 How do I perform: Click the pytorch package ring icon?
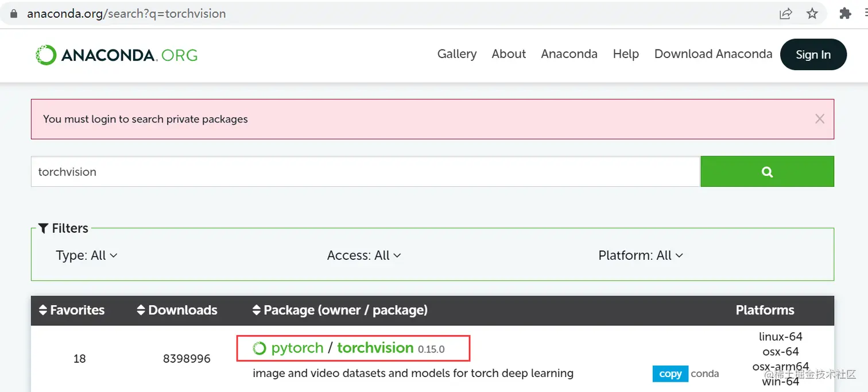[x=259, y=348]
